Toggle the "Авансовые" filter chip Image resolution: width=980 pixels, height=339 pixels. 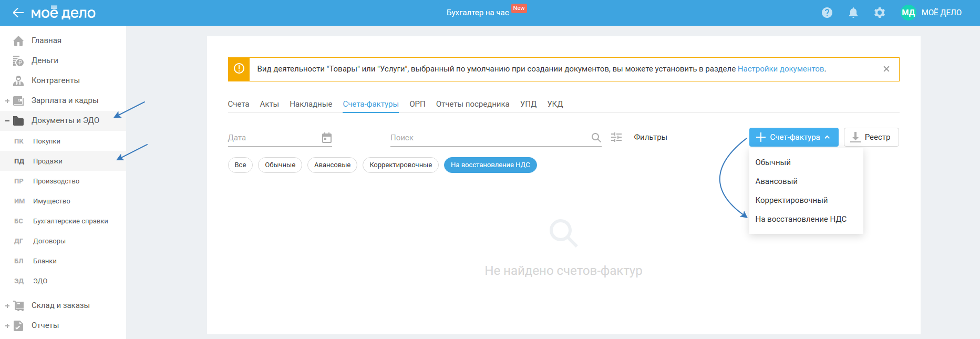pos(332,165)
